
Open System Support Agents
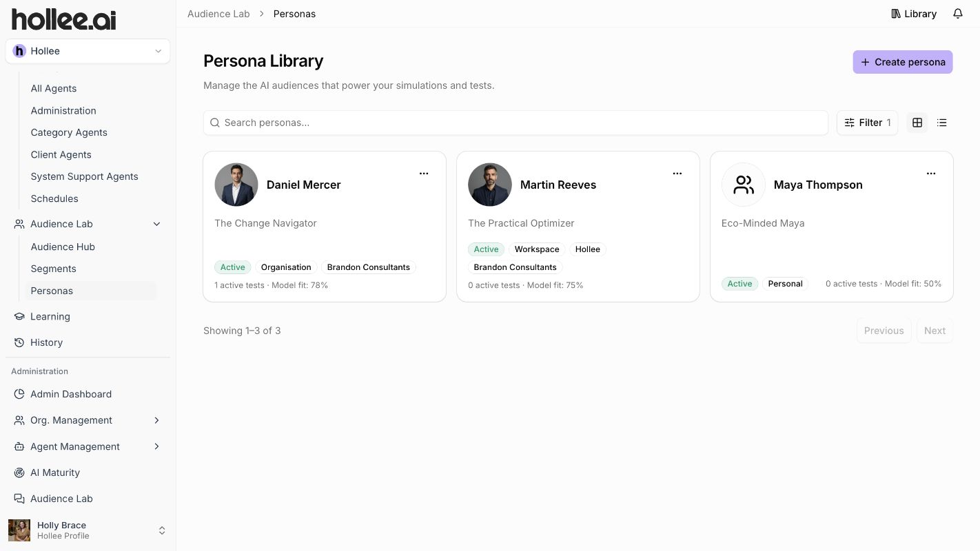click(x=84, y=176)
